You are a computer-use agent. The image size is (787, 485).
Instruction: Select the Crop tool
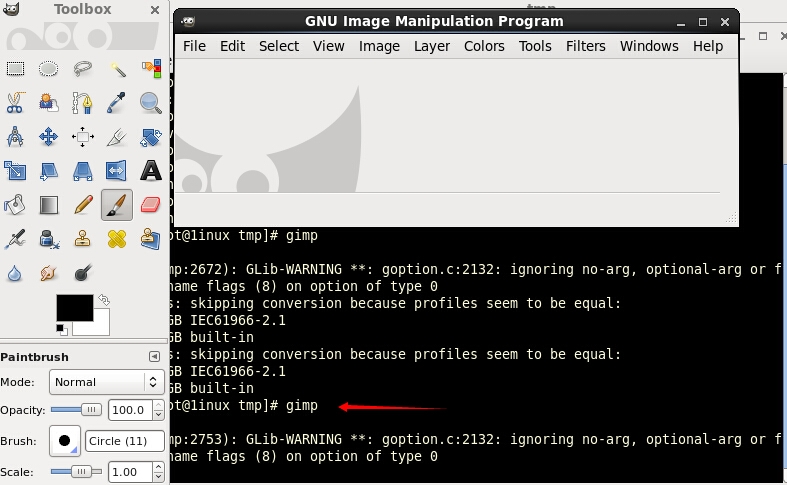pyautogui.click(x=117, y=137)
